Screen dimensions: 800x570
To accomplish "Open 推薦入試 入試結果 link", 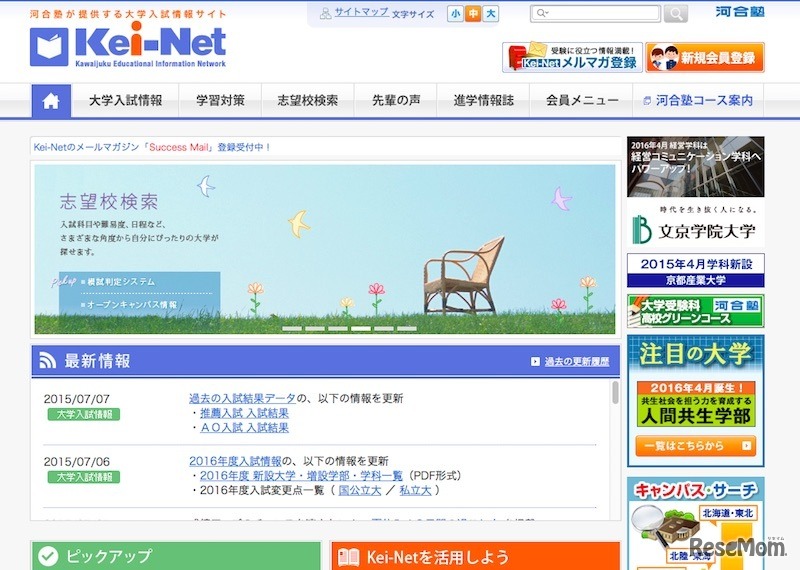I will (x=244, y=413).
